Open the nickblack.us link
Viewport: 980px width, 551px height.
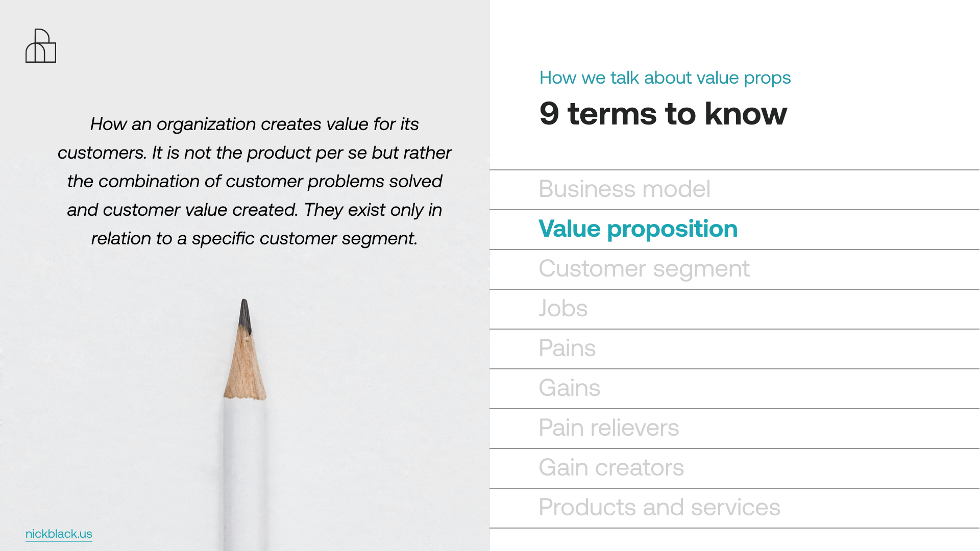pyautogui.click(x=59, y=534)
